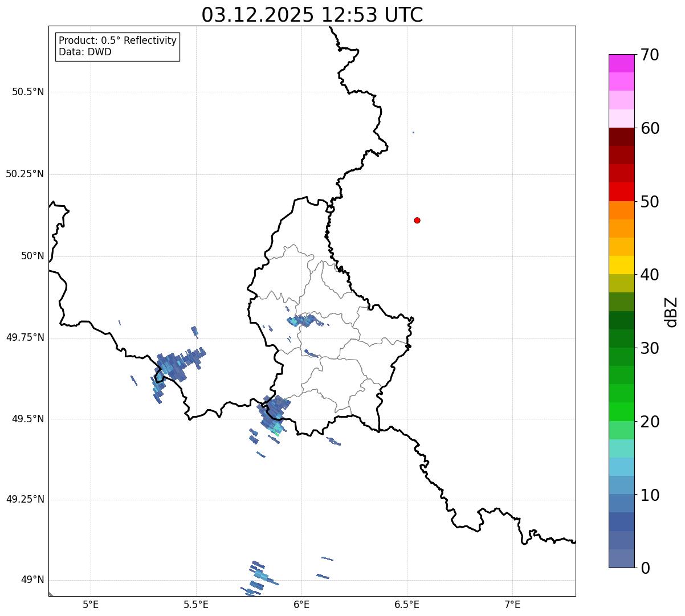Click the 50.5°N latitude label
685x616 pixels.
[x=27, y=92]
